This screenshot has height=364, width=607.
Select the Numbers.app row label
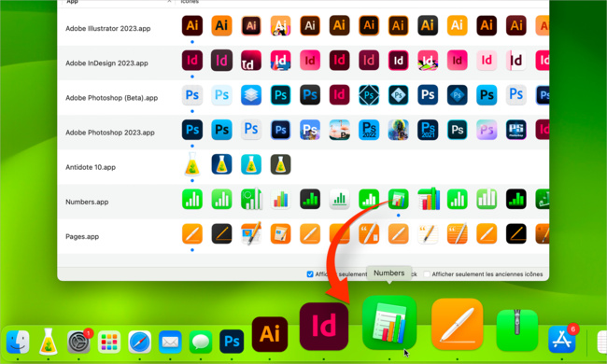87,202
